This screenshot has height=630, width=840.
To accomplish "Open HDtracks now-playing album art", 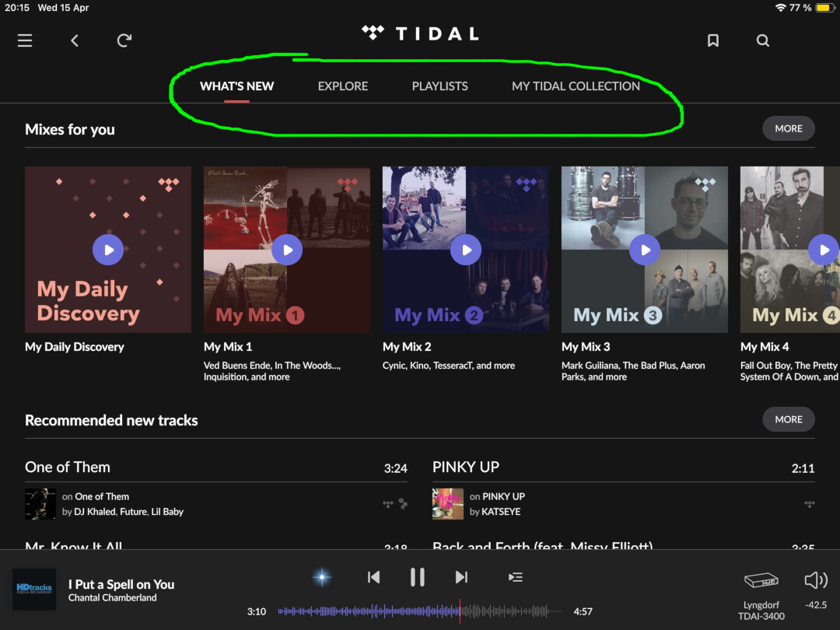I will coord(34,590).
